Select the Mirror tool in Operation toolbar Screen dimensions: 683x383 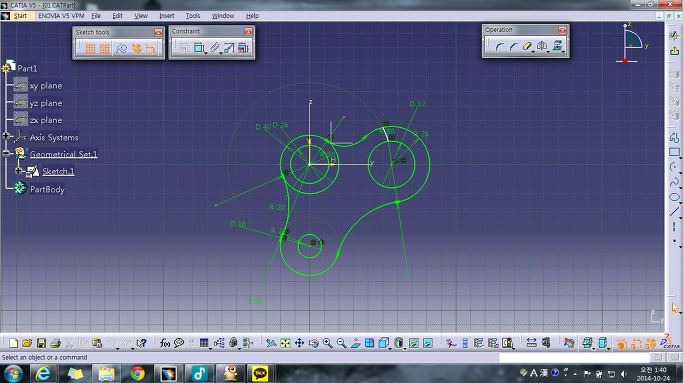click(541, 46)
